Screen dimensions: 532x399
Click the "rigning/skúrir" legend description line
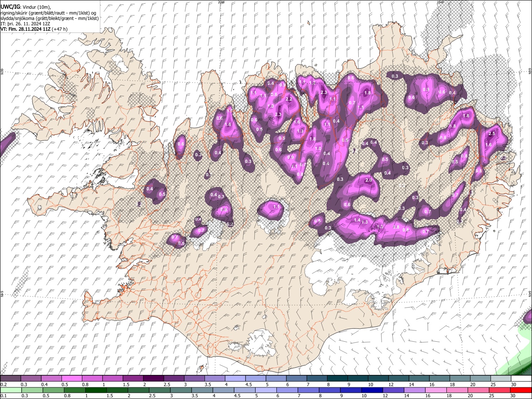click(49, 13)
